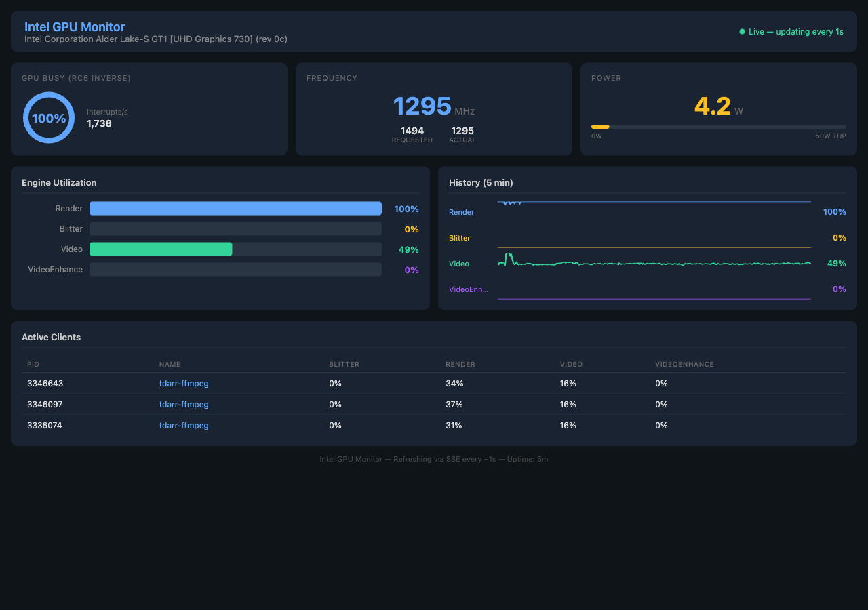Select the VideoEnh legend entry in History
Screen dimensions: 868x610
pyautogui.click(x=468, y=289)
